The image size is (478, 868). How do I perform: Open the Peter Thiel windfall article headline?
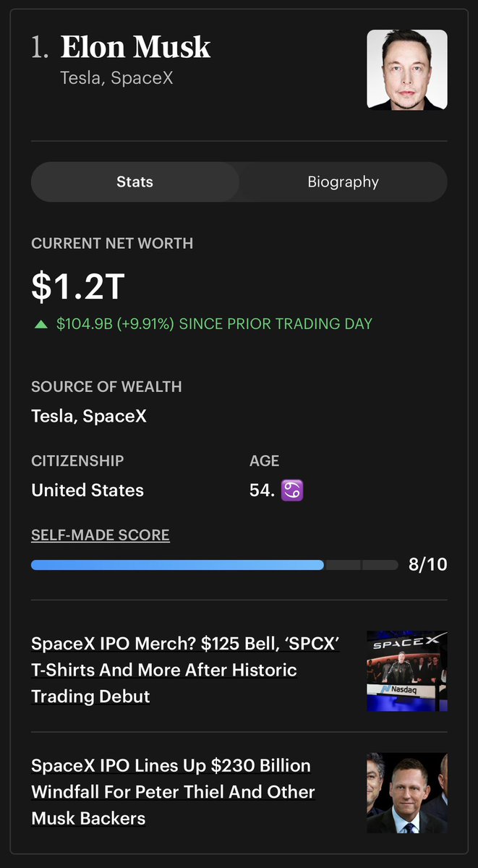pyautogui.click(x=173, y=792)
